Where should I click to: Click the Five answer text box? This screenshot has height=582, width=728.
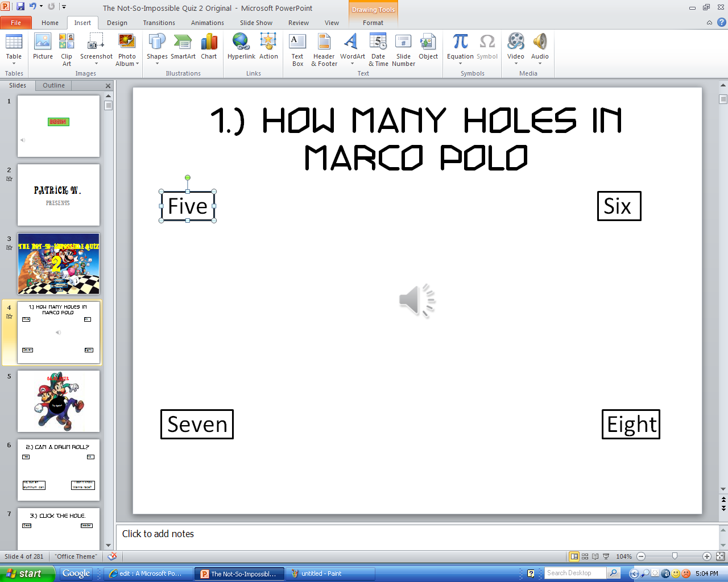pyautogui.click(x=188, y=206)
